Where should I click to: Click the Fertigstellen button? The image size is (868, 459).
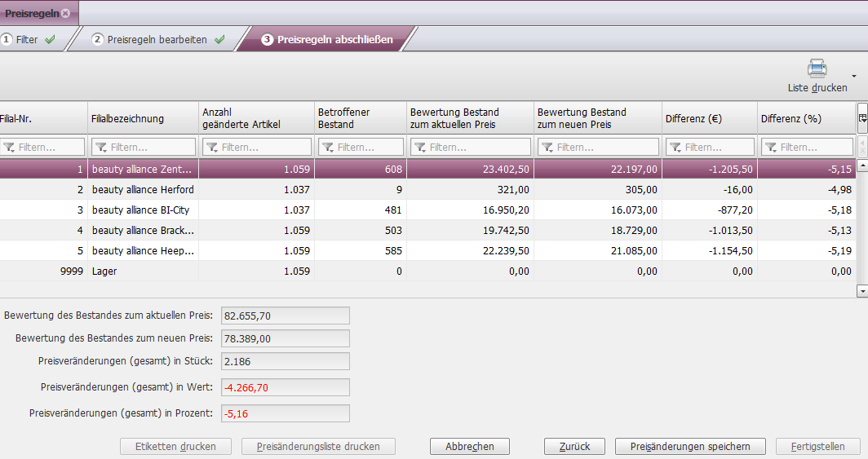(x=817, y=446)
